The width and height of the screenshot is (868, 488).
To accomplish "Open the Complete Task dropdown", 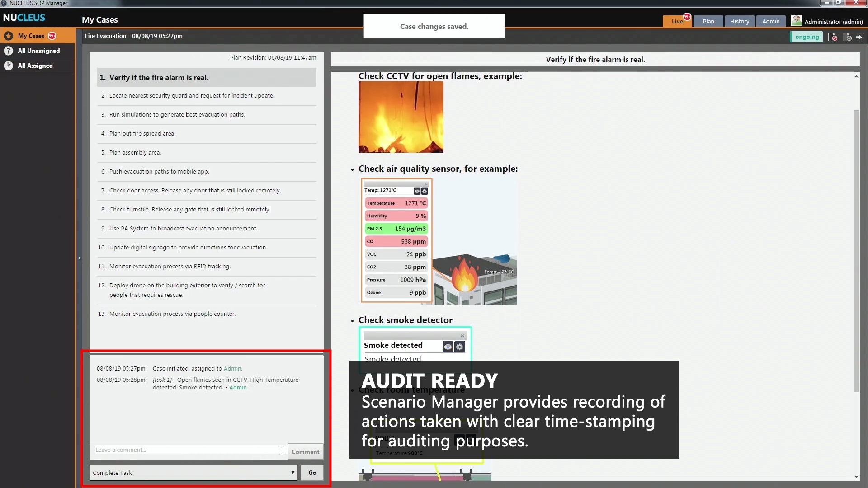I will pyautogui.click(x=193, y=473).
